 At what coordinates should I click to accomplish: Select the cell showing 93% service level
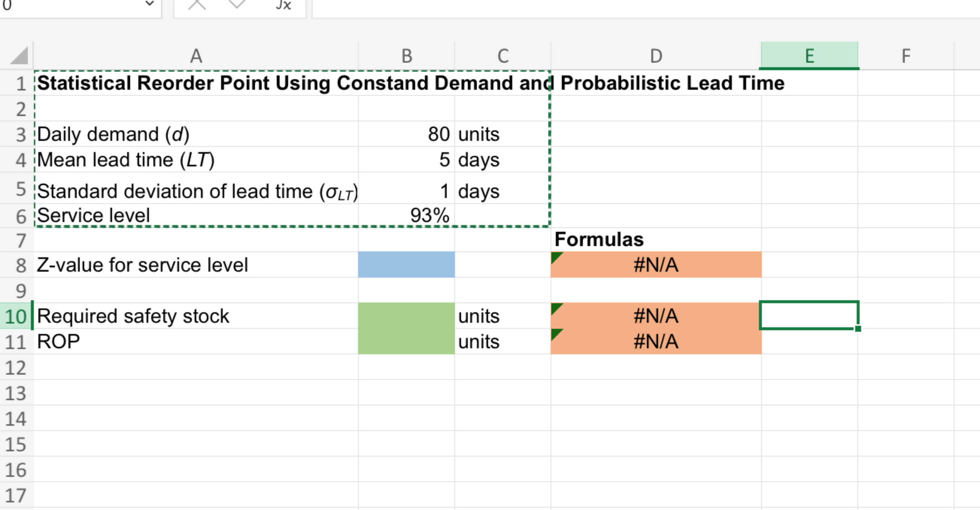pyautogui.click(x=406, y=215)
